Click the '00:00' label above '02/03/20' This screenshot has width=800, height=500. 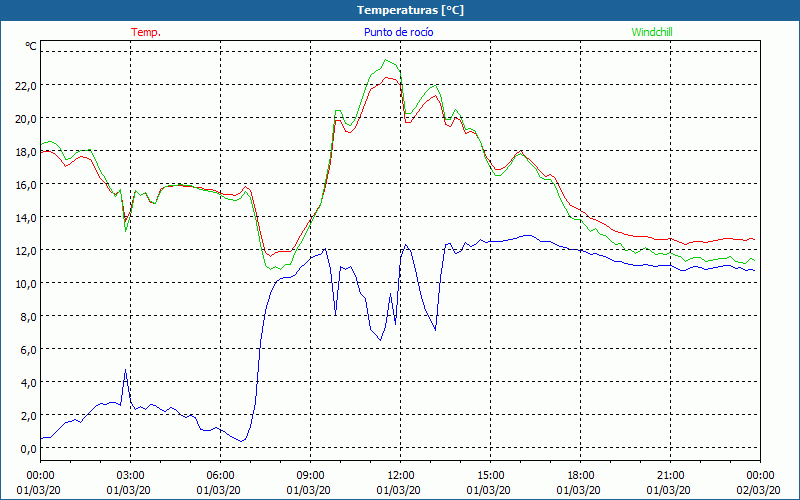[760, 476]
